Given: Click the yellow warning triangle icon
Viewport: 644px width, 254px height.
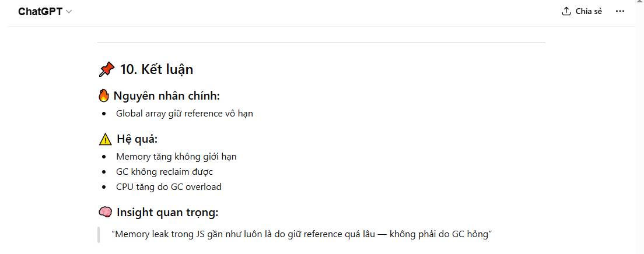Looking at the screenshot, I should point(105,139).
